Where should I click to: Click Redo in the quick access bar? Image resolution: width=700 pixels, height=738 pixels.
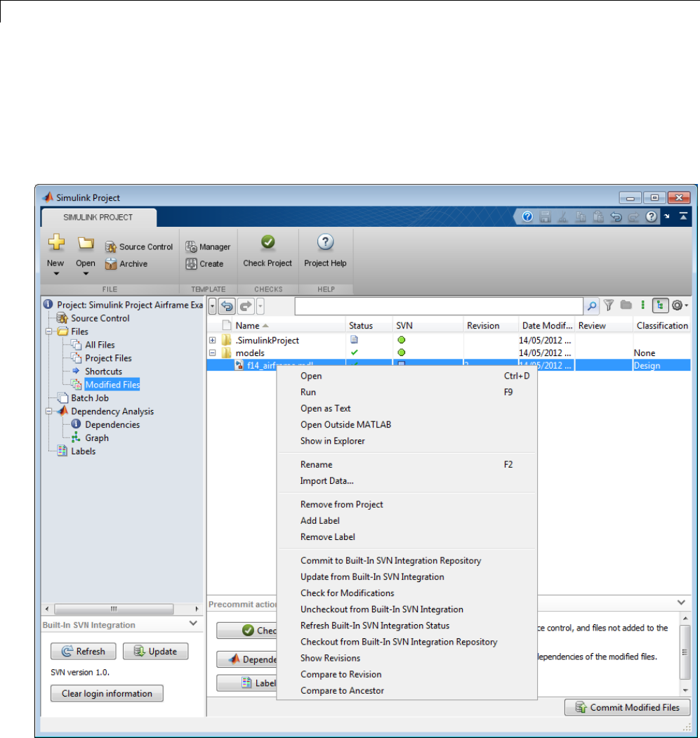pos(633,216)
